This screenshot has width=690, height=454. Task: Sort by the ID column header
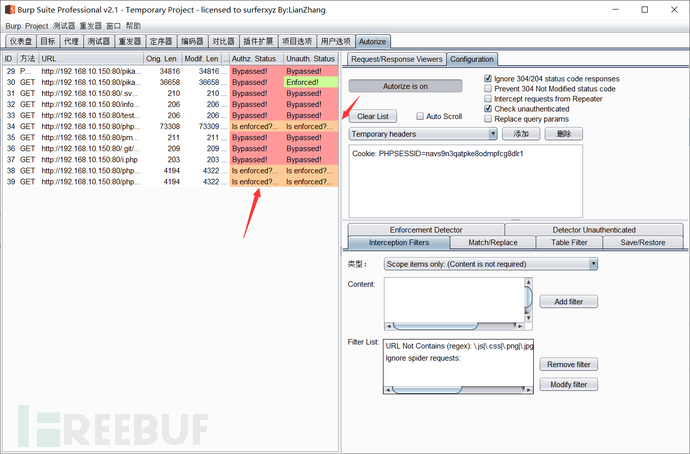point(9,59)
